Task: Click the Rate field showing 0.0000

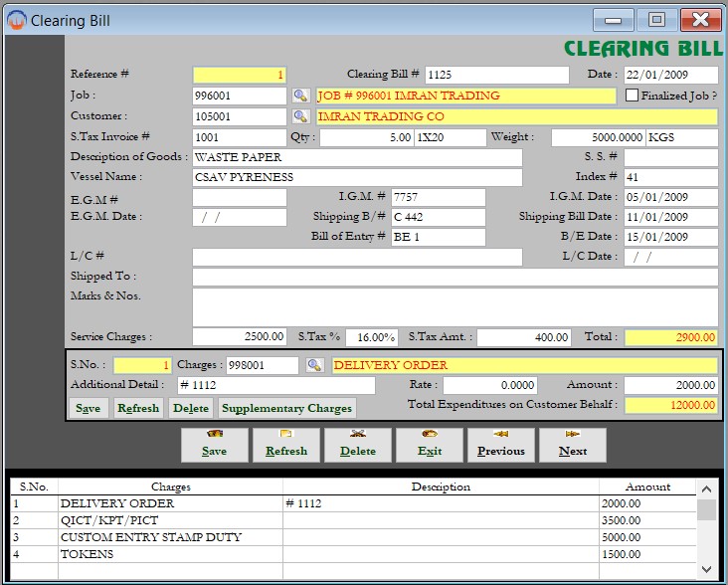Action: click(490, 385)
